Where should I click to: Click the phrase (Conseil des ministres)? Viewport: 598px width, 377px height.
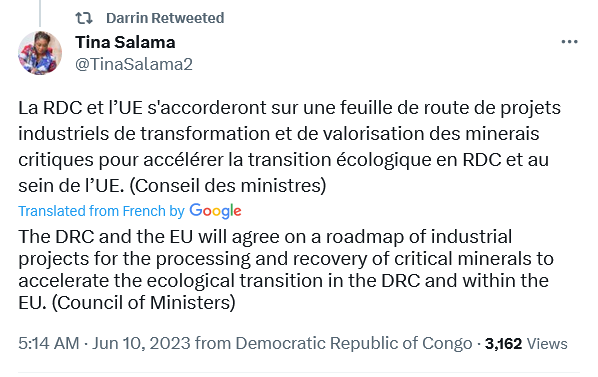[x=228, y=186]
